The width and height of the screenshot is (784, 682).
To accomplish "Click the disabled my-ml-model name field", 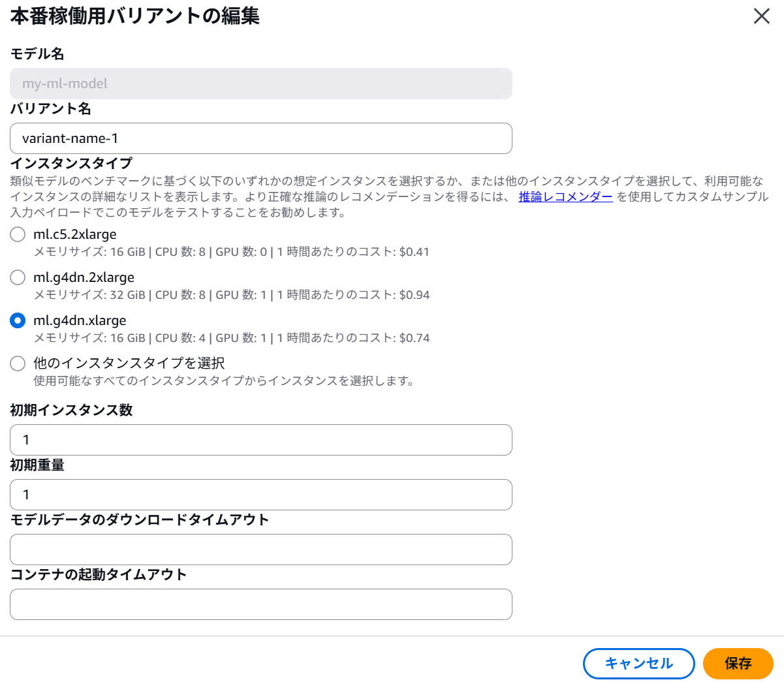I will click(x=261, y=84).
